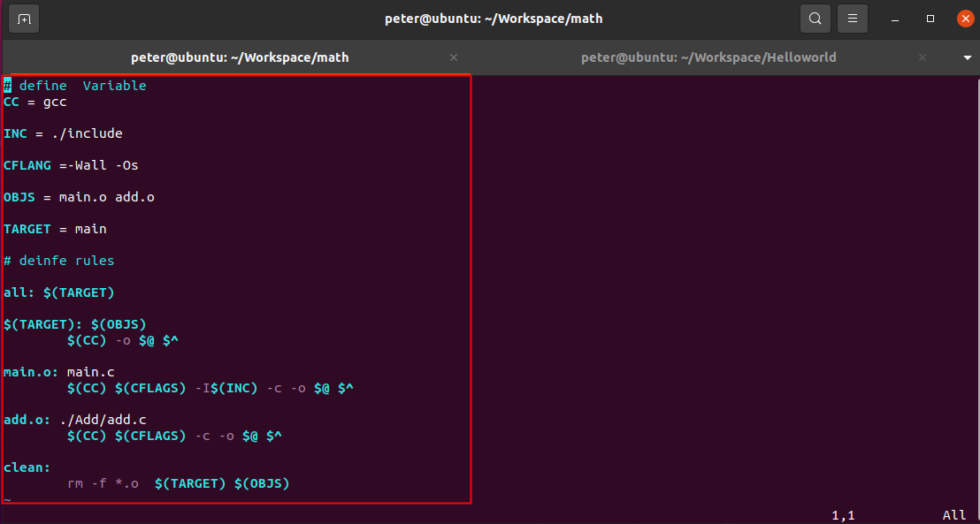The width and height of the screenshot is (980, 524).
Task: Expand the tab list dropdown arrow
Action: tap(967, 58)
